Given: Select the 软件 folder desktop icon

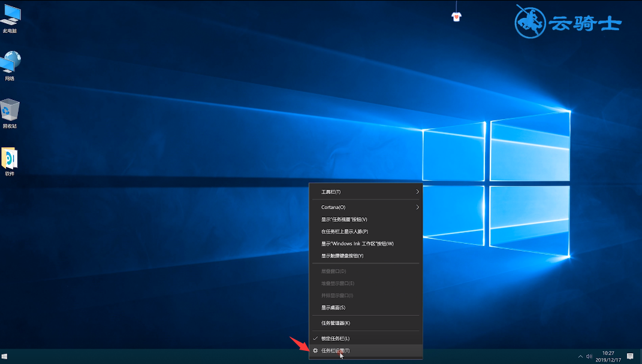Looking at the screenshot, I should (10, 161).
